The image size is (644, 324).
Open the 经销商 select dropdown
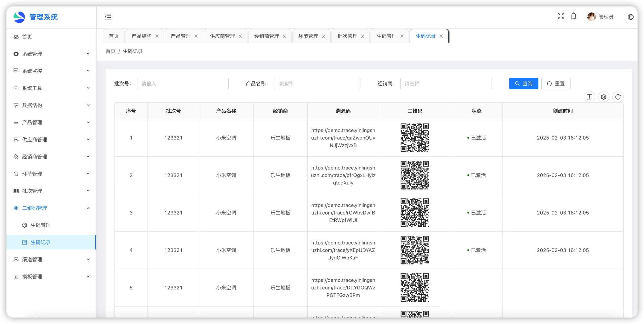pos(446,84)
